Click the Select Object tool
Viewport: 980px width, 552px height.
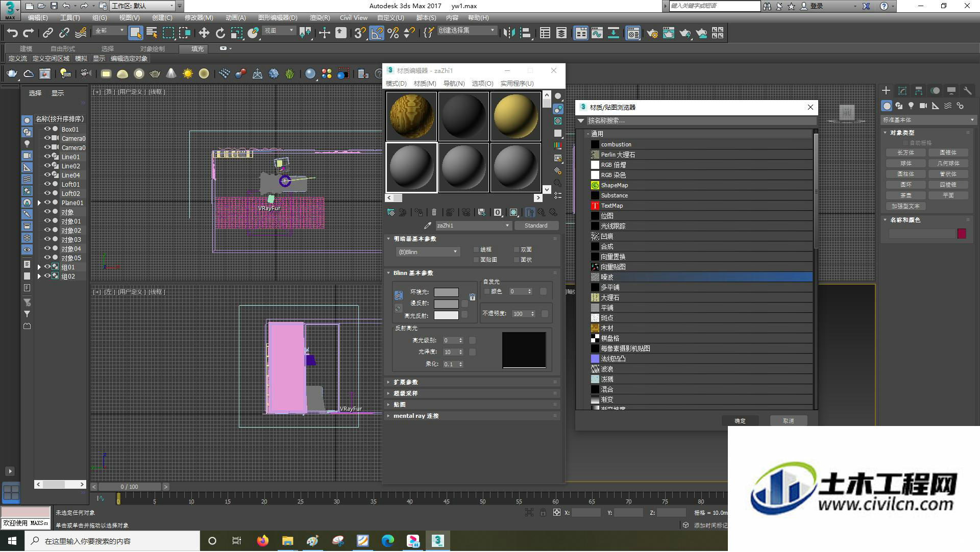[x=135, y=33]
